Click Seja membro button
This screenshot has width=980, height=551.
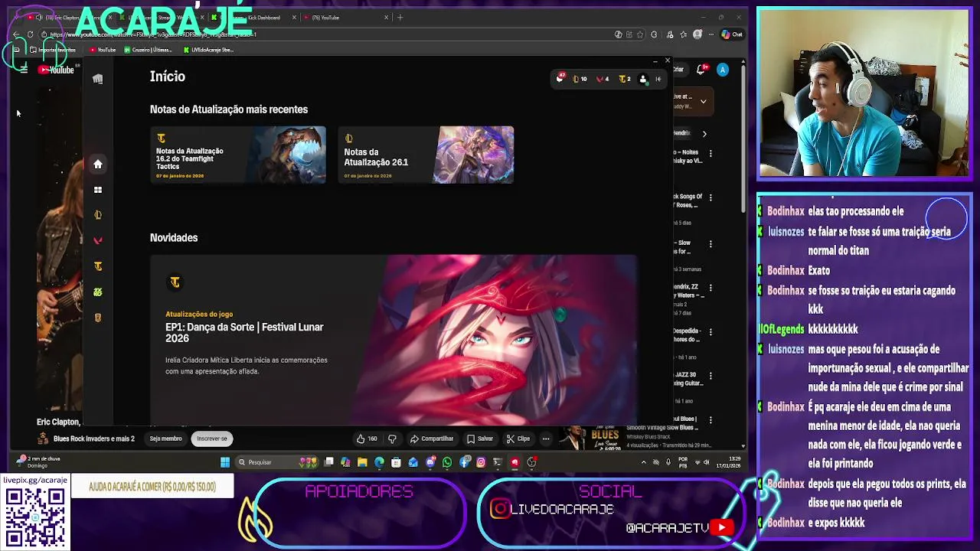[x=165, y=439]
